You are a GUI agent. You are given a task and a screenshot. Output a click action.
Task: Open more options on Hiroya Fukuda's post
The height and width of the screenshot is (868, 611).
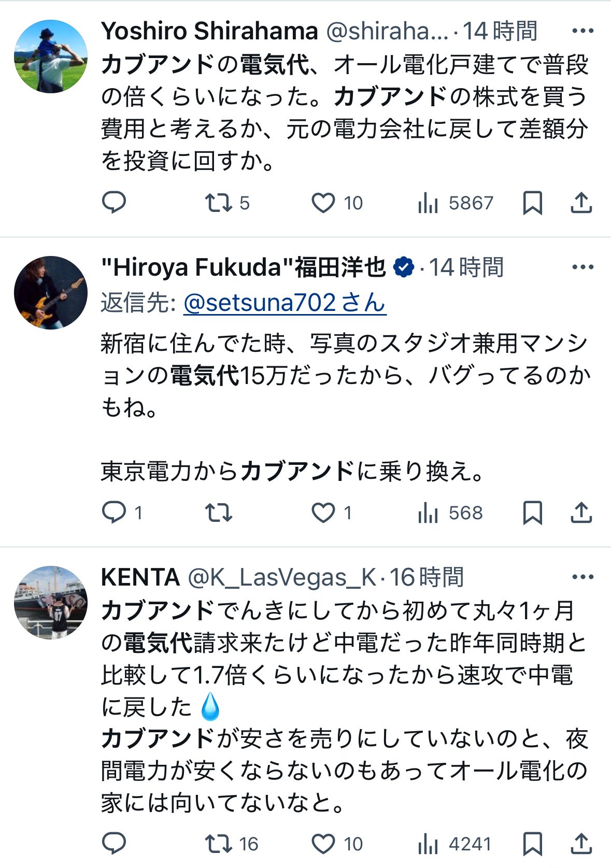[582, 267]
